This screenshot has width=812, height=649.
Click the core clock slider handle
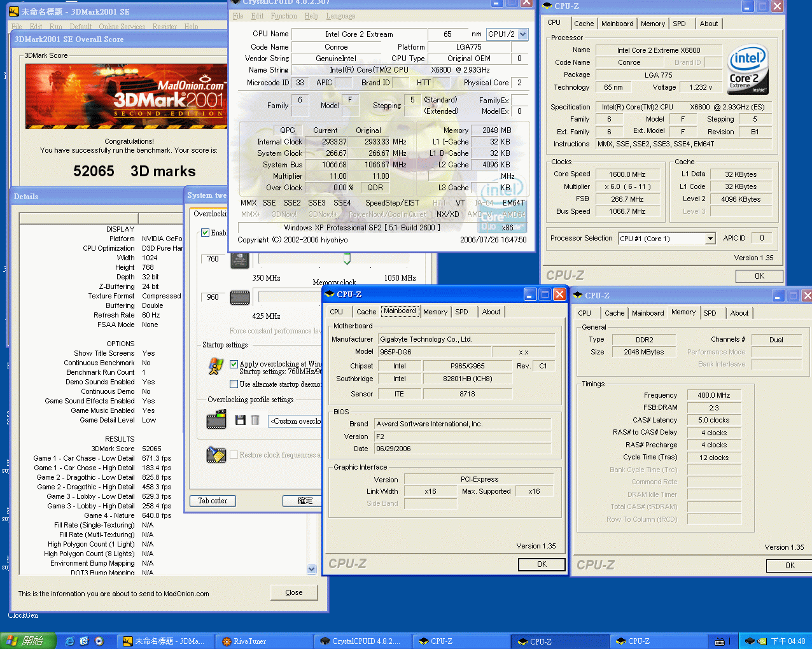click(x=347, y=259)
